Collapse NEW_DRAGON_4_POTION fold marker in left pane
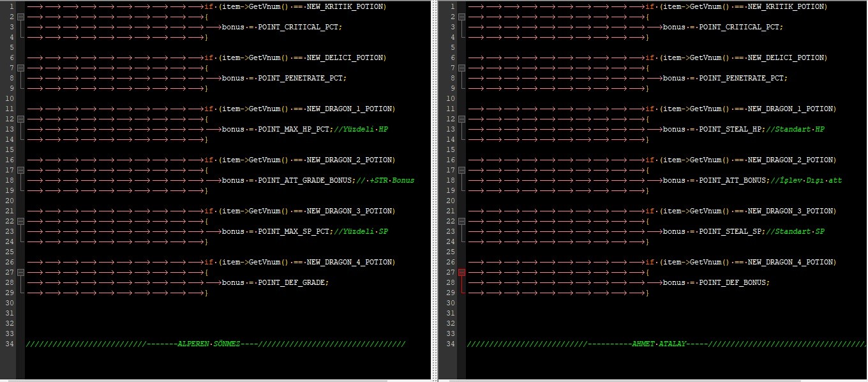Screen dimensions: 868x382 20,272
